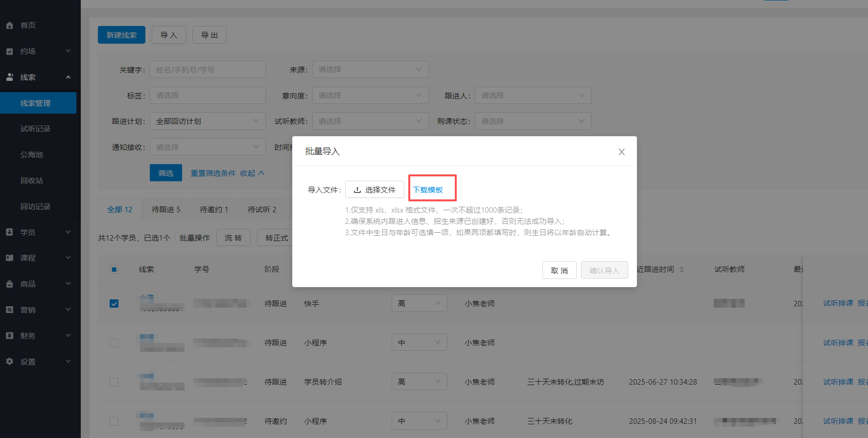868x438 pixels.
Task: Expand the 课程 sidebar menu
Action: [x=68, y=258]
